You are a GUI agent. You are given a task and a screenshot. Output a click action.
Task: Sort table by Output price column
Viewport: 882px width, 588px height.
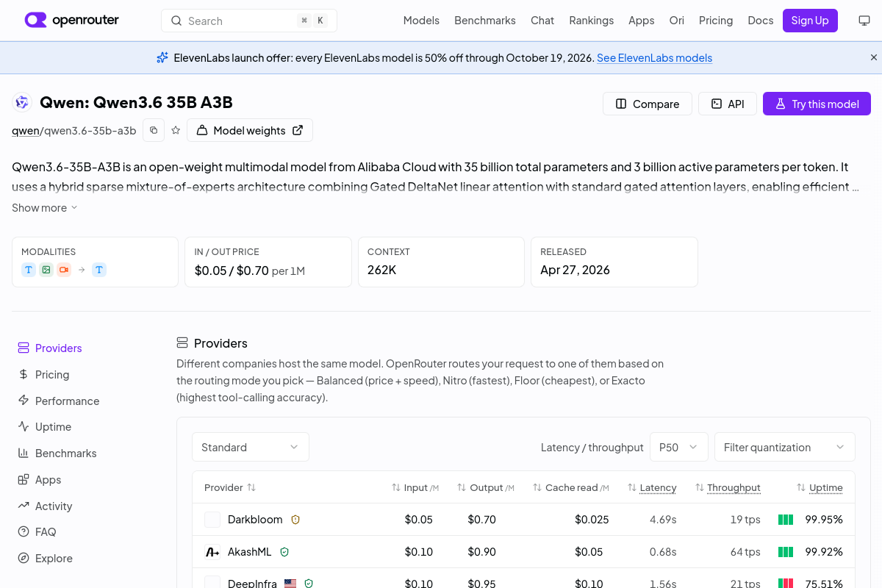click(485, 487)
